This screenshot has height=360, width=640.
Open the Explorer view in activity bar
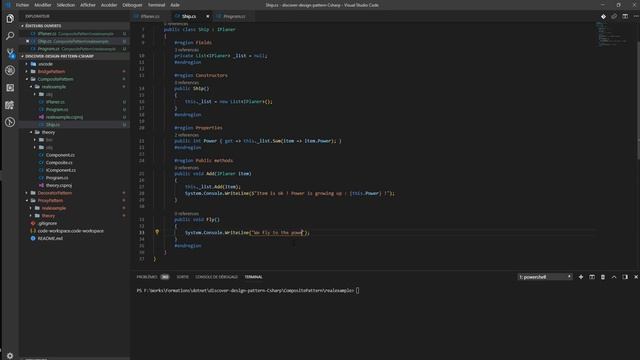point(10,19)
